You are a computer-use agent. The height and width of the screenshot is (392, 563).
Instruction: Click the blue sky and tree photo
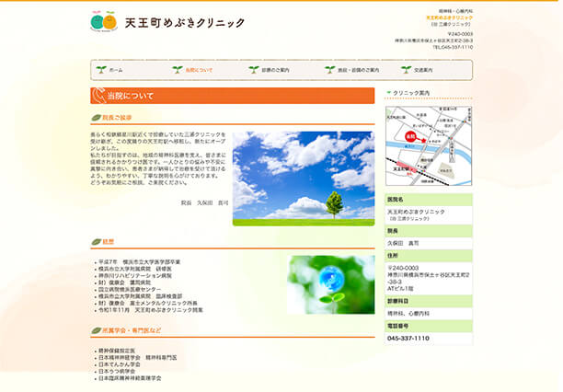[303, 178]
